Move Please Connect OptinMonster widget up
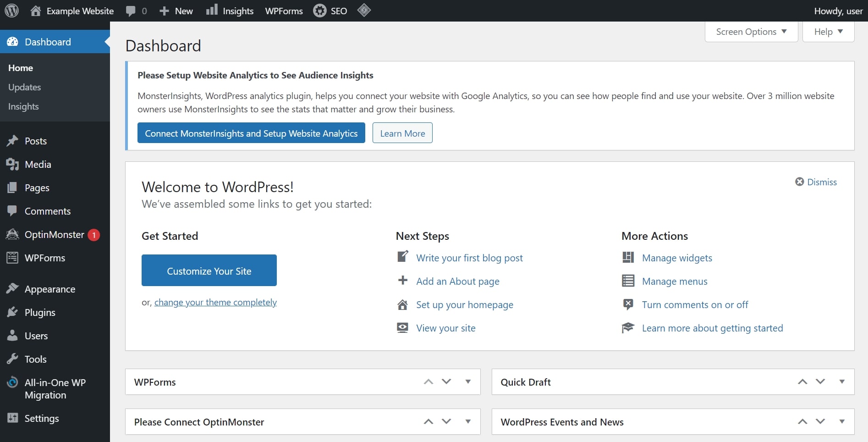868x442 pixels. coord(429,421)
